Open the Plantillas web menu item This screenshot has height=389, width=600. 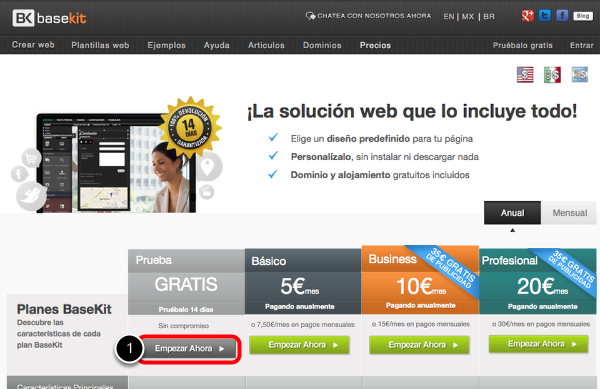tap(100, 45)
